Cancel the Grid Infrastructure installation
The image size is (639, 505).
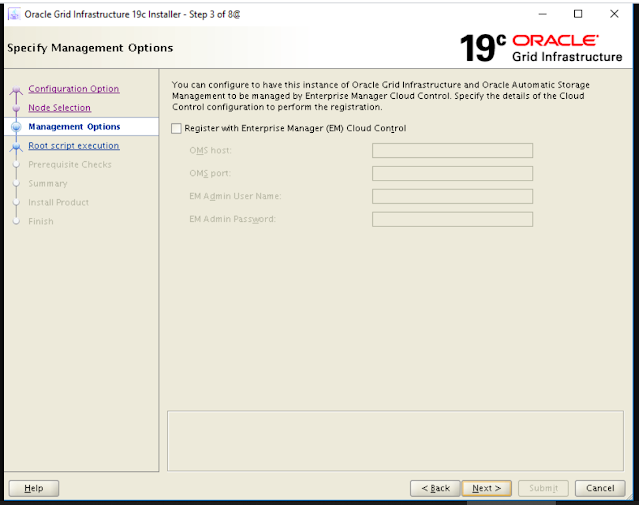[600, 488]
